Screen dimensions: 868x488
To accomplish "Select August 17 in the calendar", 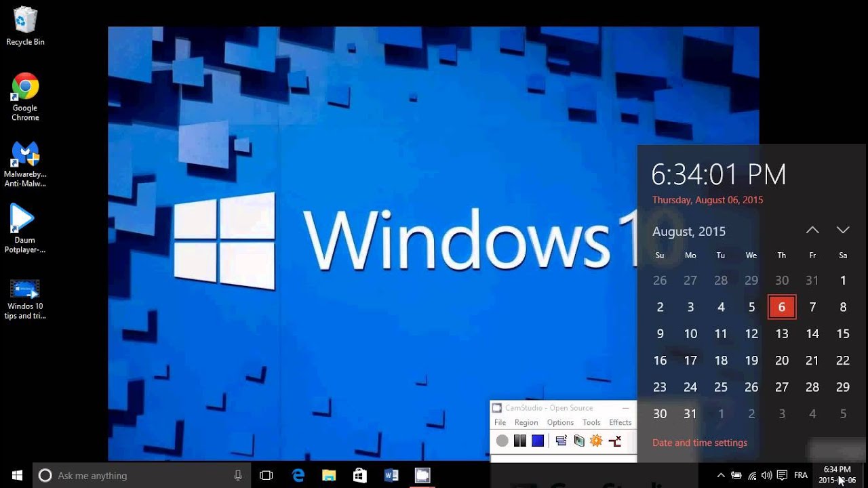I will (690, 361).
